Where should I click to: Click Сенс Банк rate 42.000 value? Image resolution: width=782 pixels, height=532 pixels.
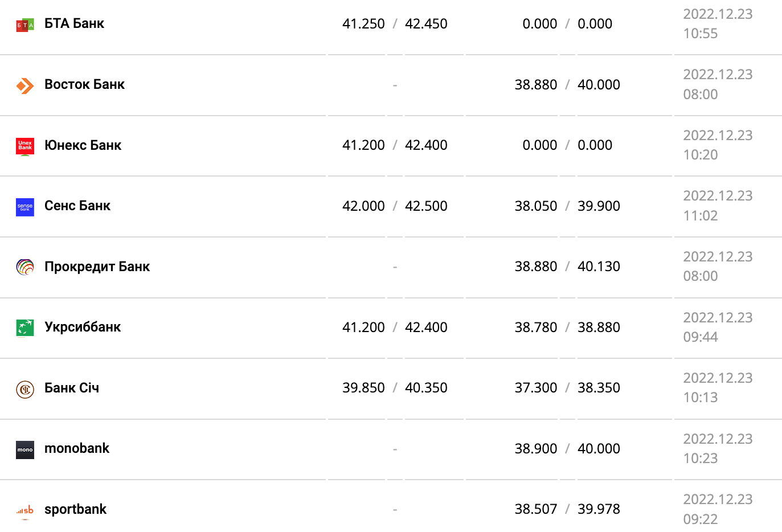click(363, 206)
